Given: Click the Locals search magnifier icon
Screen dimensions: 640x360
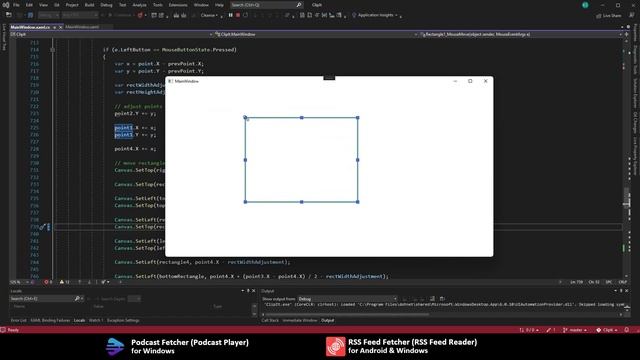Looking at the screenshot, I should [x=77, y=299].
